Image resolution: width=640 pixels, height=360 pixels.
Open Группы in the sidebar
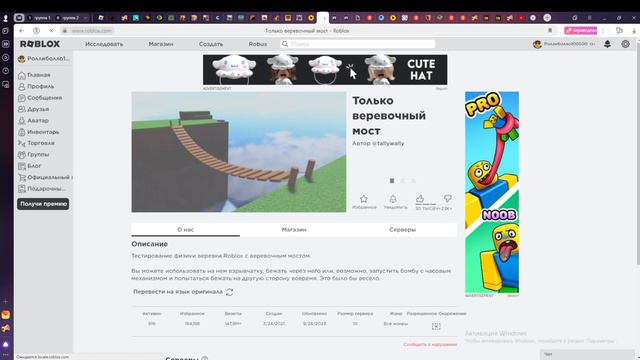[34, 155]
